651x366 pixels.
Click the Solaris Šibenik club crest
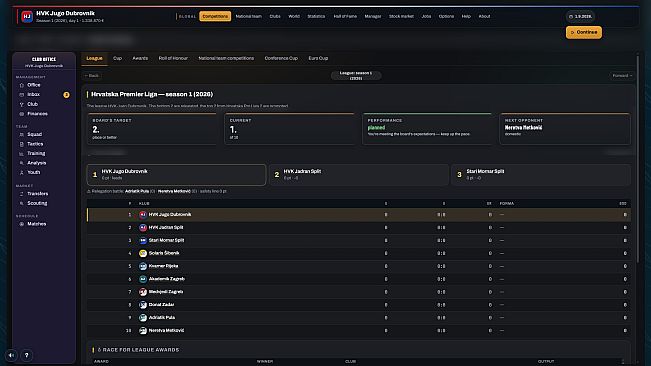pos(143,253)
